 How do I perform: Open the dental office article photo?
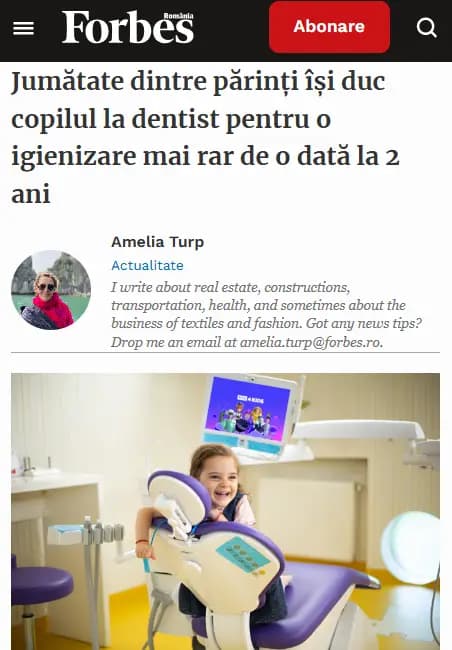(x=226, y=512)
